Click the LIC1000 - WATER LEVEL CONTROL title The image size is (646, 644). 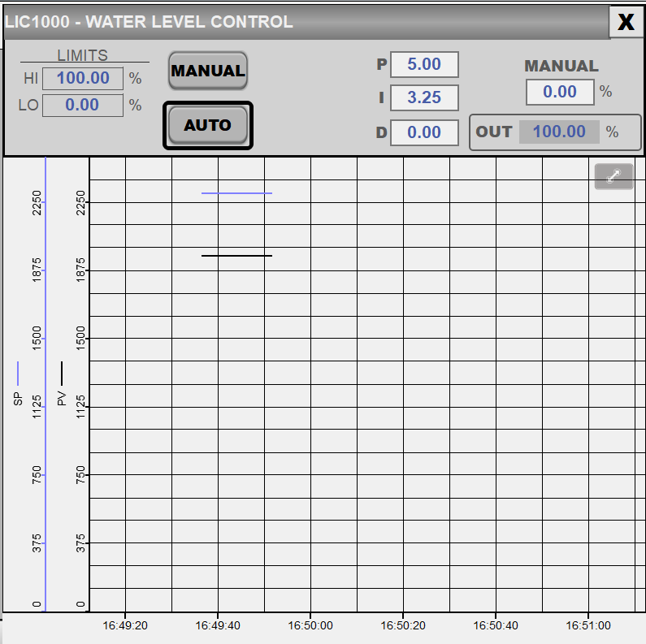coord(149,22)
